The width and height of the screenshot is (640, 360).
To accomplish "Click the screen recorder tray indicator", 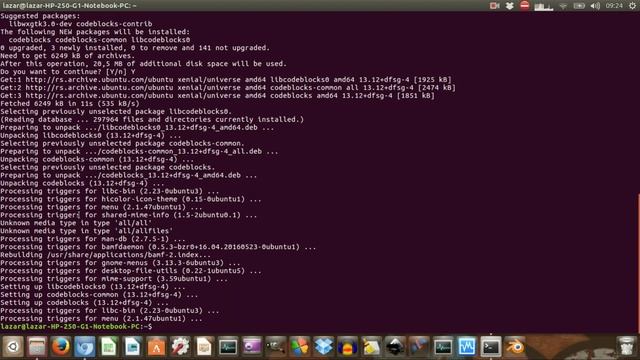I will click(x=494, y=6).
